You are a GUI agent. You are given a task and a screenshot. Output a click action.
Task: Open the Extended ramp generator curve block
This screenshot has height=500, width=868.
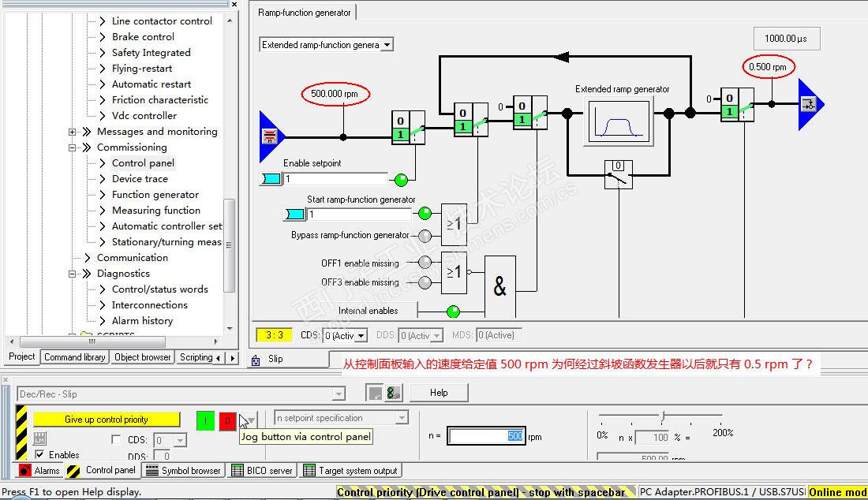coord(619,121)
